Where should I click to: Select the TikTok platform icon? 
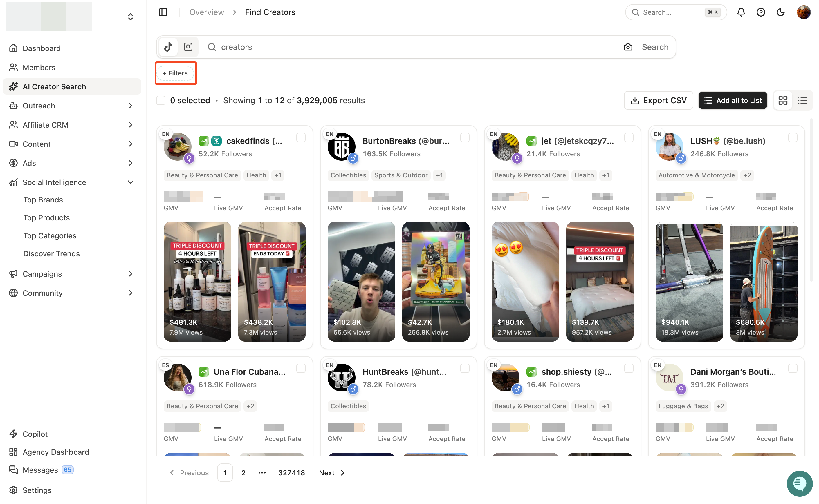tap(168, 47)
